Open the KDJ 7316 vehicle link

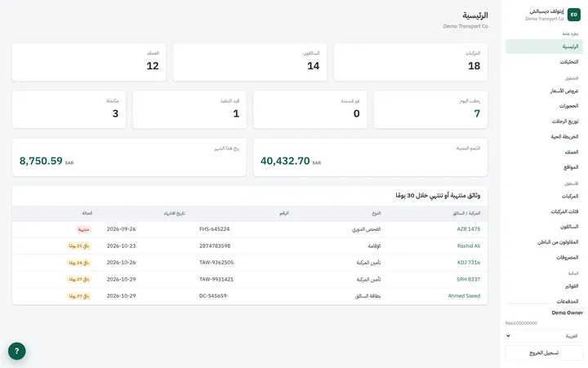pos(469,262)
